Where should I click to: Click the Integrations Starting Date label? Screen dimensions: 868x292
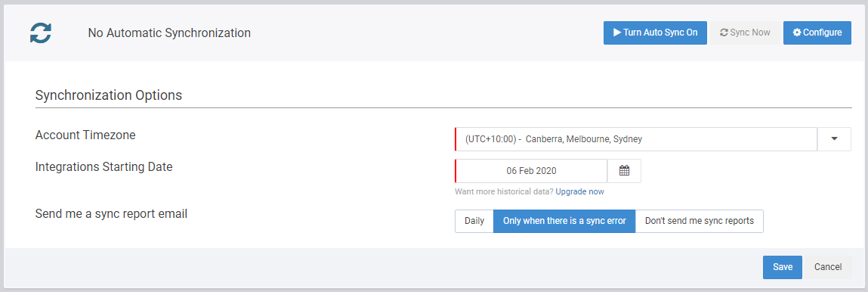click(104, 166)
